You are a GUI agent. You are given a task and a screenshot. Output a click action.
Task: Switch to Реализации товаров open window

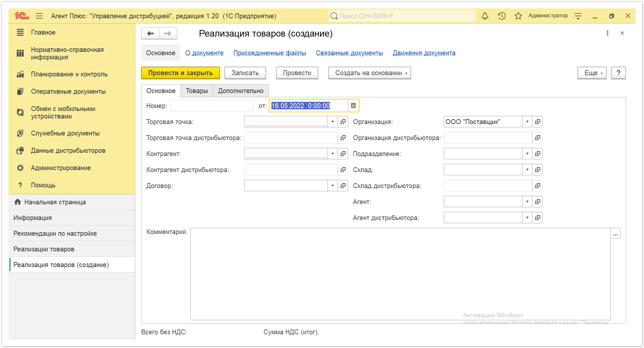tap(72, 249)
